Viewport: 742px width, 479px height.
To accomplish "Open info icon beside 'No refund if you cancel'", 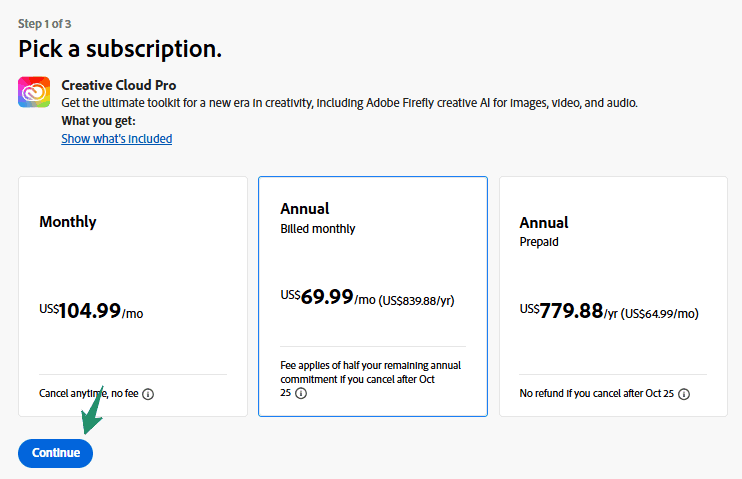I will 684,394.
